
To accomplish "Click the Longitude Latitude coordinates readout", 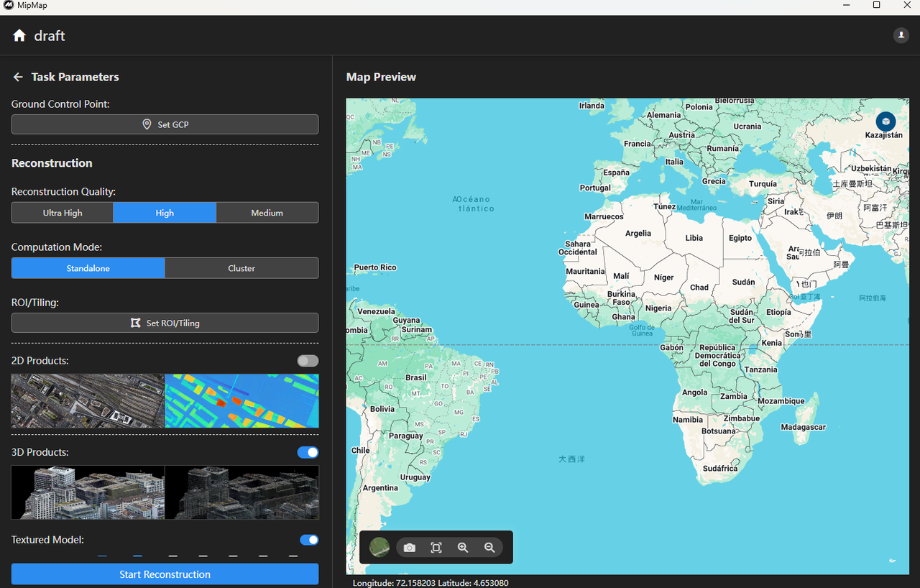I will click(x=431, y=583).
